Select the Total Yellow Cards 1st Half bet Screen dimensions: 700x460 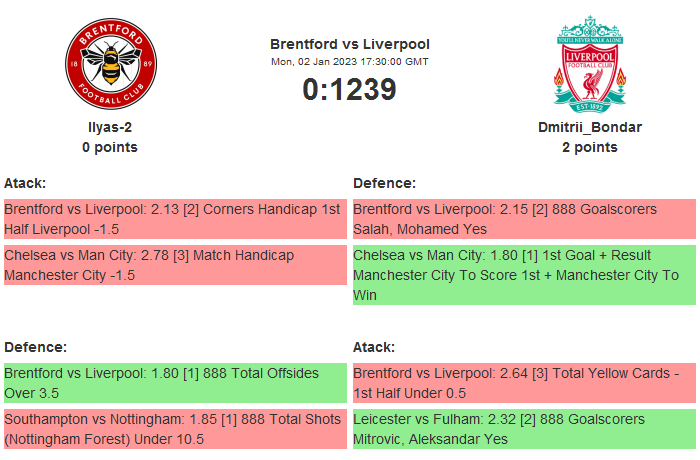pos(524,383)
